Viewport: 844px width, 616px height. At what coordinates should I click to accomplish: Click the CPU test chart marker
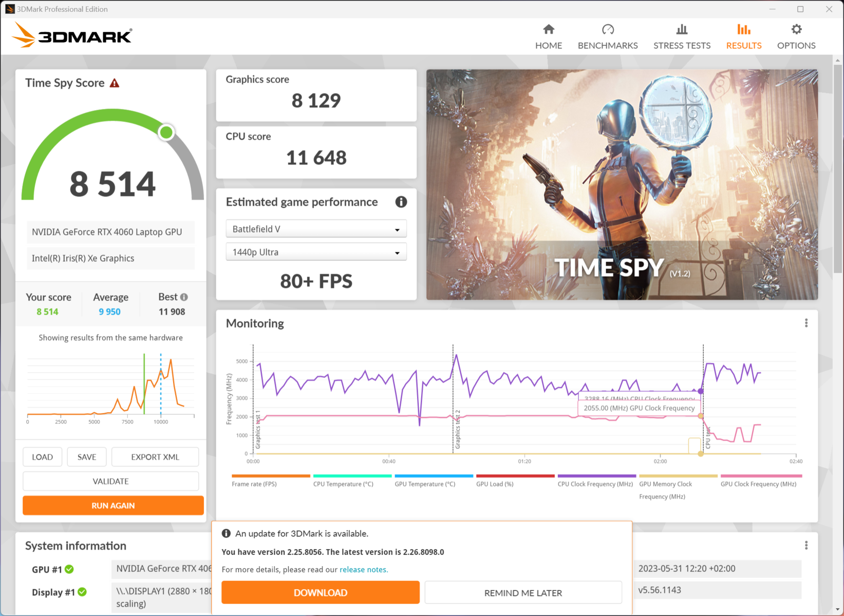point(707,438)
